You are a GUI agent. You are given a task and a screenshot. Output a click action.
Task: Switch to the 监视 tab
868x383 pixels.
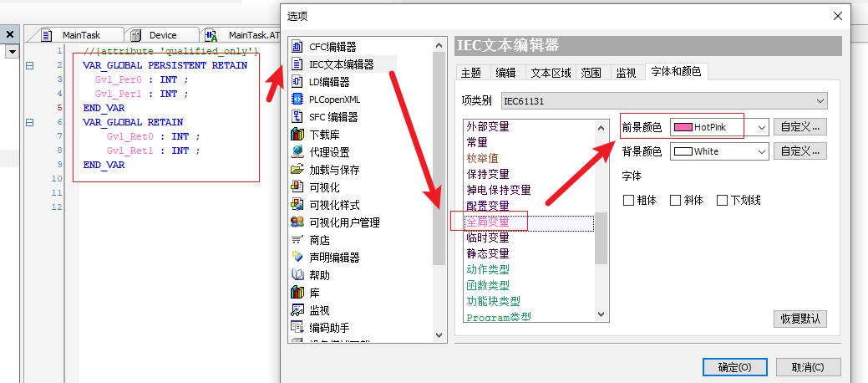[x=626, y=73]
